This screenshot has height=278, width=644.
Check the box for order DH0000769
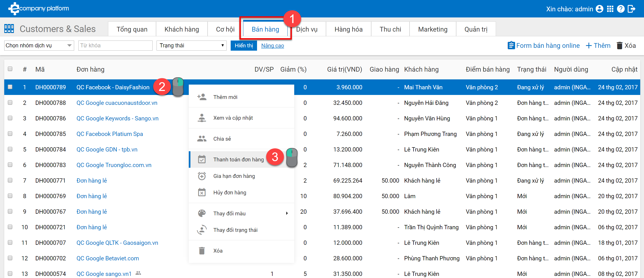[x=10, y=196]
